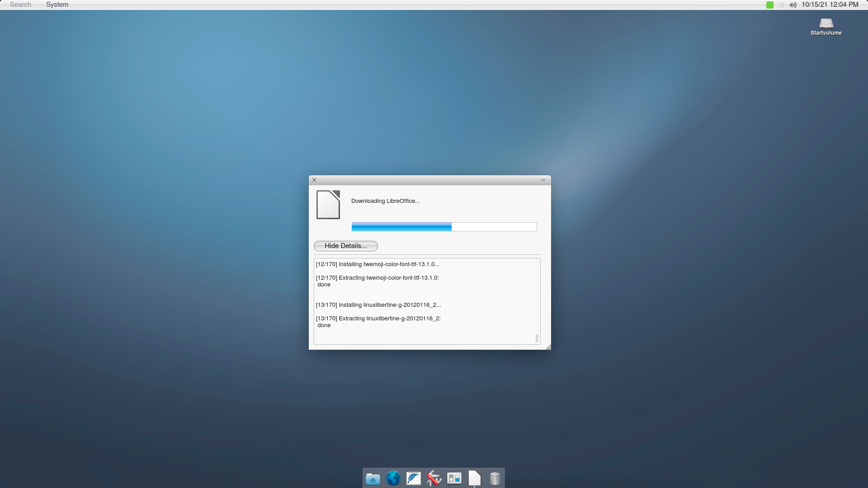The image size is (868, 488).
Task: Open the Trash in the dock
Action: (495, 478)
